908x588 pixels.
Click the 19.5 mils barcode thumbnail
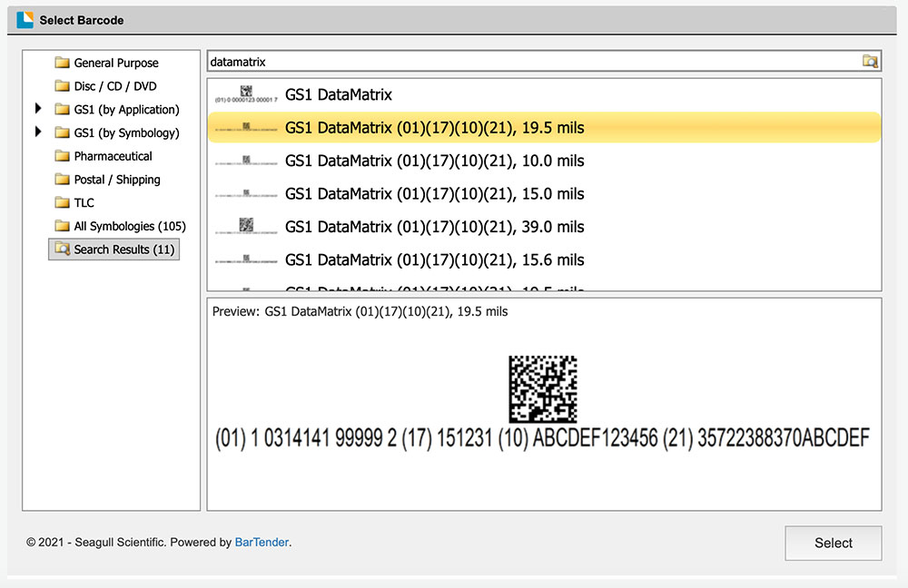pyautogui.click(x=246, y=127)
